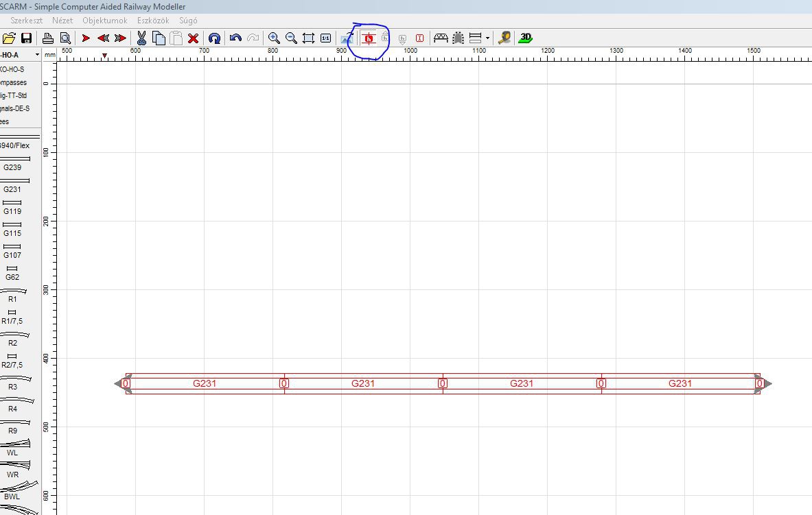
Task: Click the tape measure tool icon
Action: pos(504,38)
